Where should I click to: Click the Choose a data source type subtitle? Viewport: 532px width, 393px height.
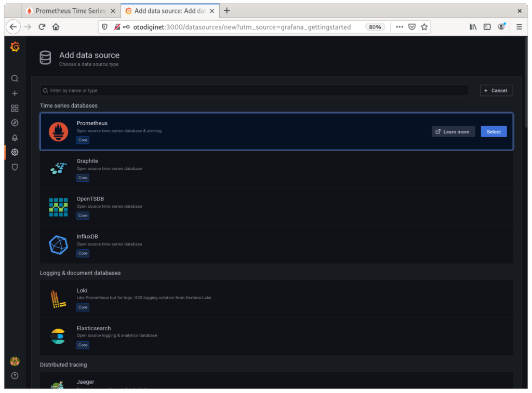click(89, 64)
